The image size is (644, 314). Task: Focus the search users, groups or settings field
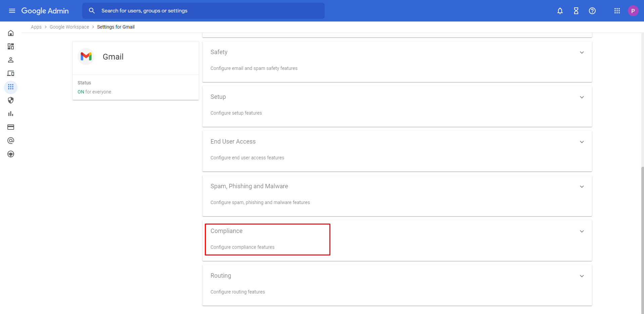[x=203, y=11]
